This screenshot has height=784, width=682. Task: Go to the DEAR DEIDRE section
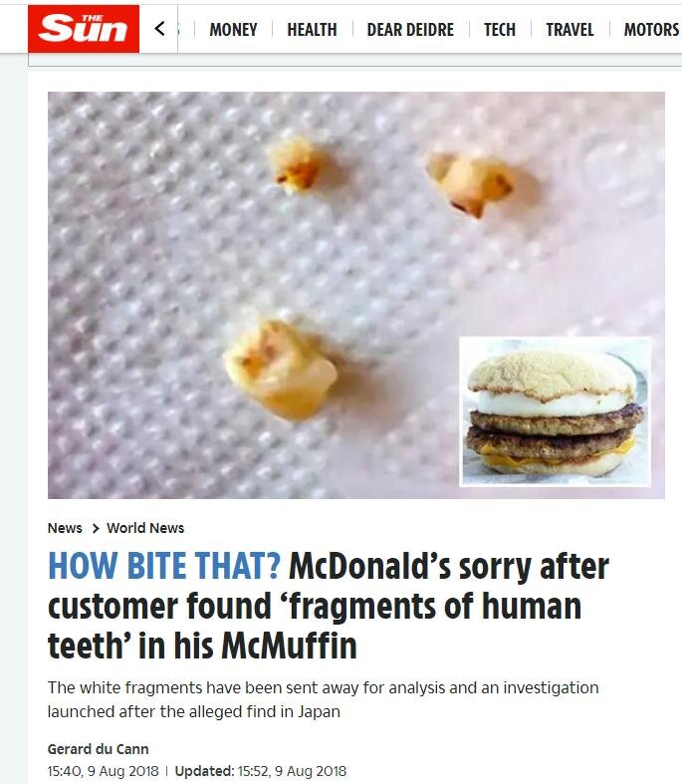coord(410,30)
